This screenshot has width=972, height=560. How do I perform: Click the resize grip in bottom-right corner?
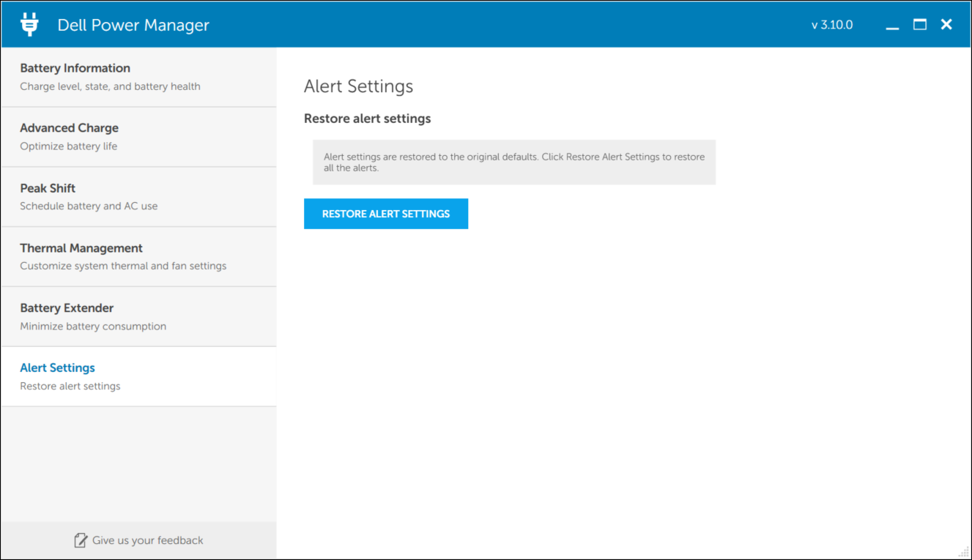(962, 551)
